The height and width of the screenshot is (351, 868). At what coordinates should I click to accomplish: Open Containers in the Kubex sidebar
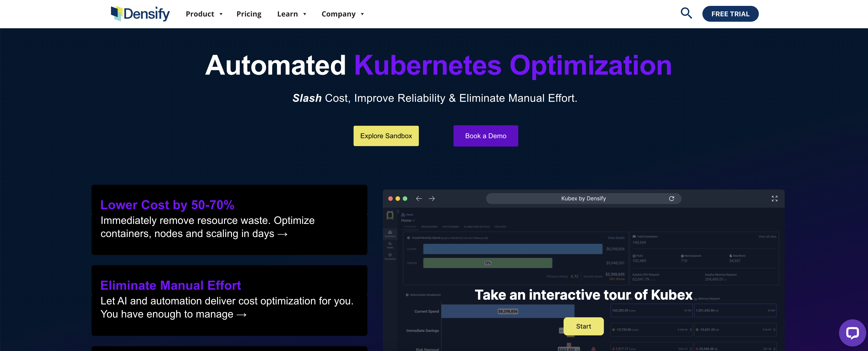pyautogui.click(x=390, y=234)
